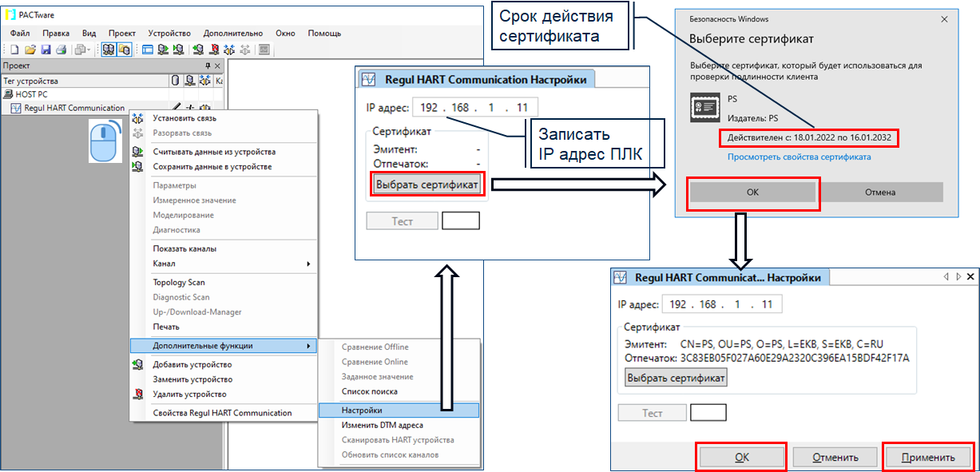Click the Connect icon in the toolbar
Image resolution: width=980 pixels, height=472 pixels.
tap(231, 50)
